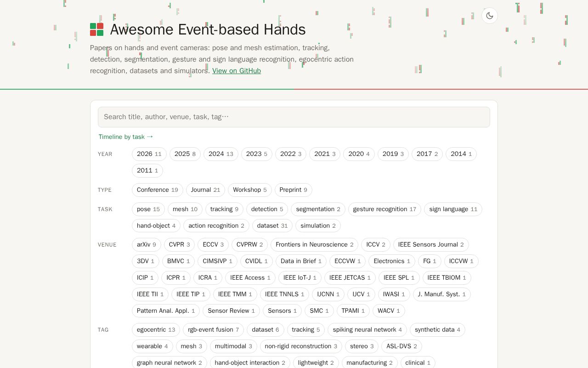Select the egocentric tag

click(156, 330)
